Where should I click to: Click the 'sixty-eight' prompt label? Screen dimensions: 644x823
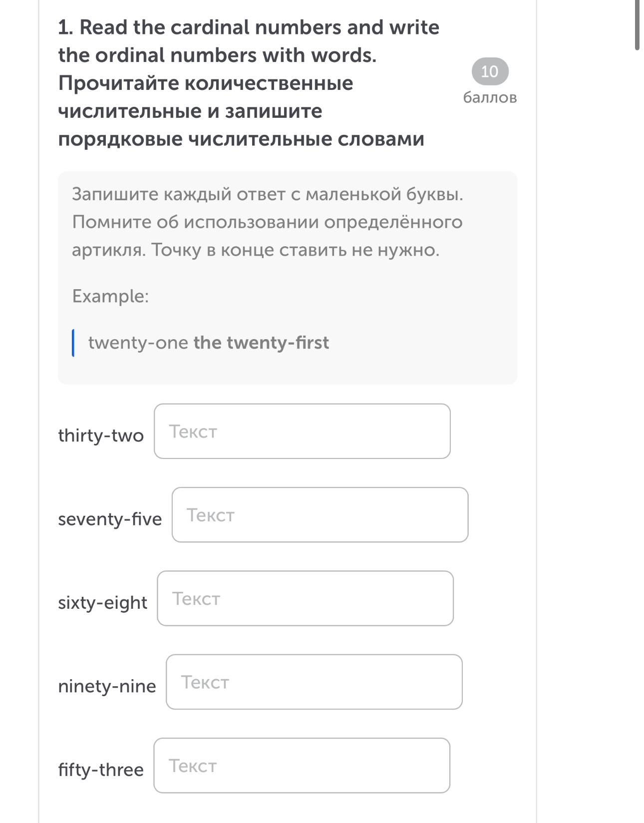click(x=102, y=603)
